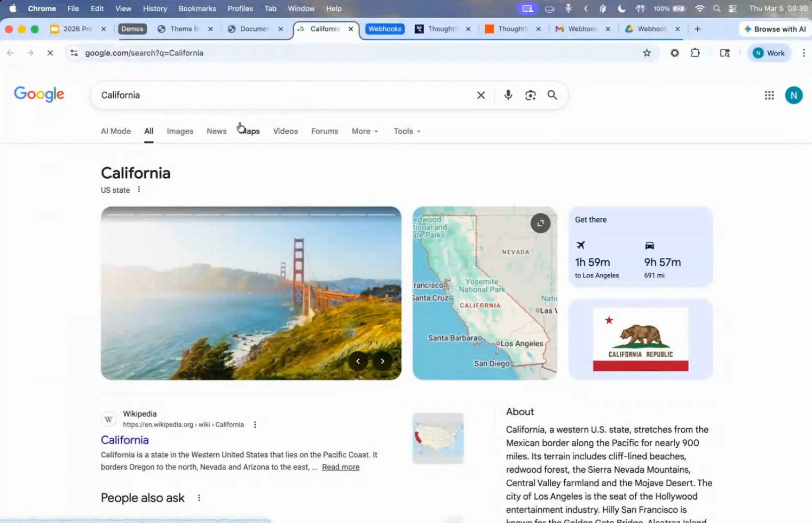Image resolution: width=812 pixels, height=523 pixels.
Task: Open the History menu in menu bar
Action: [x=155, y=9]
